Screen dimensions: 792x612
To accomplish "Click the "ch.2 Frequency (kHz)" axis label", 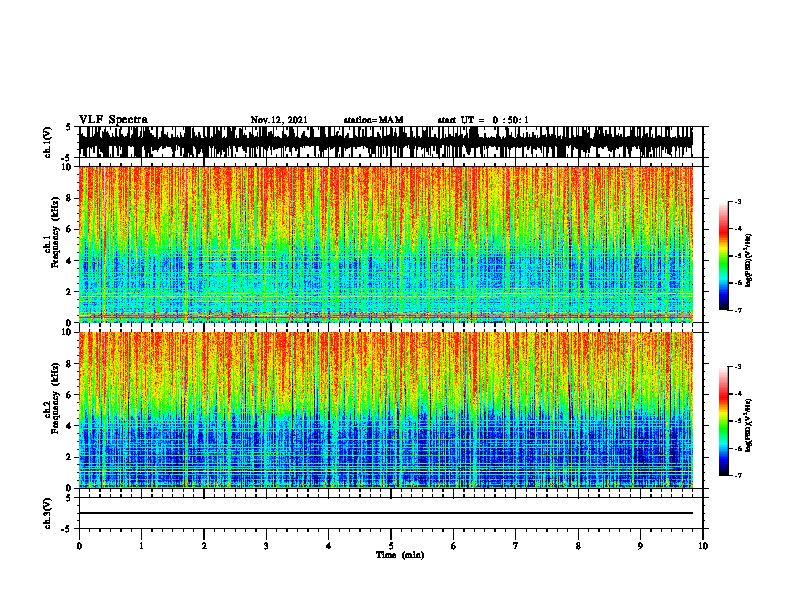I will click(51, 398).
